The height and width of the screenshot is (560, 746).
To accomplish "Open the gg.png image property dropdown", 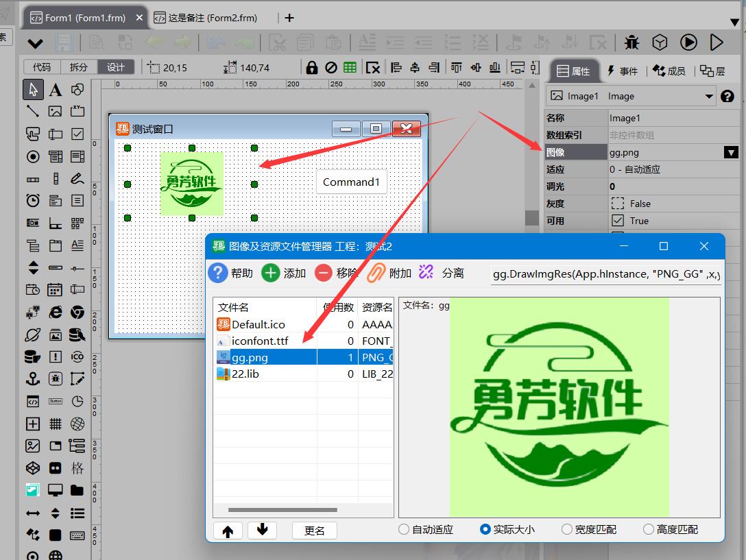I will 732,152.
